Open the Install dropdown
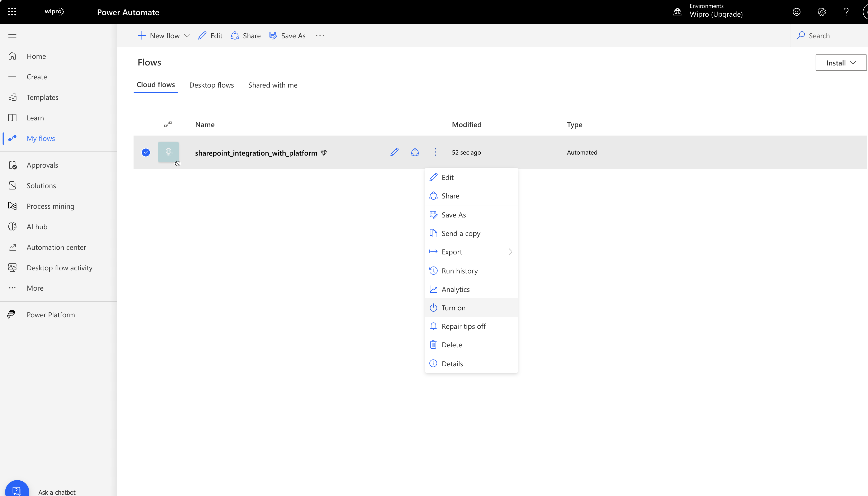 pyautogui.click(x=841, y=63)
